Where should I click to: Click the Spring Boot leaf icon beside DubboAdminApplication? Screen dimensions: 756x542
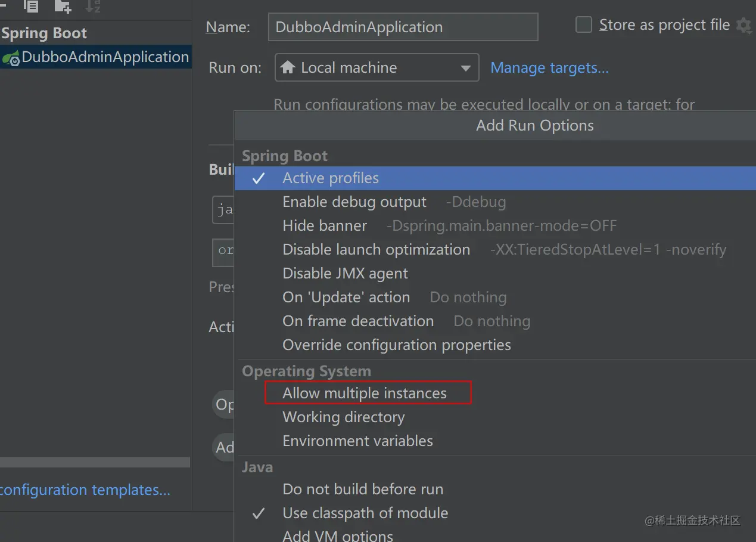click(x=11, y=58)
